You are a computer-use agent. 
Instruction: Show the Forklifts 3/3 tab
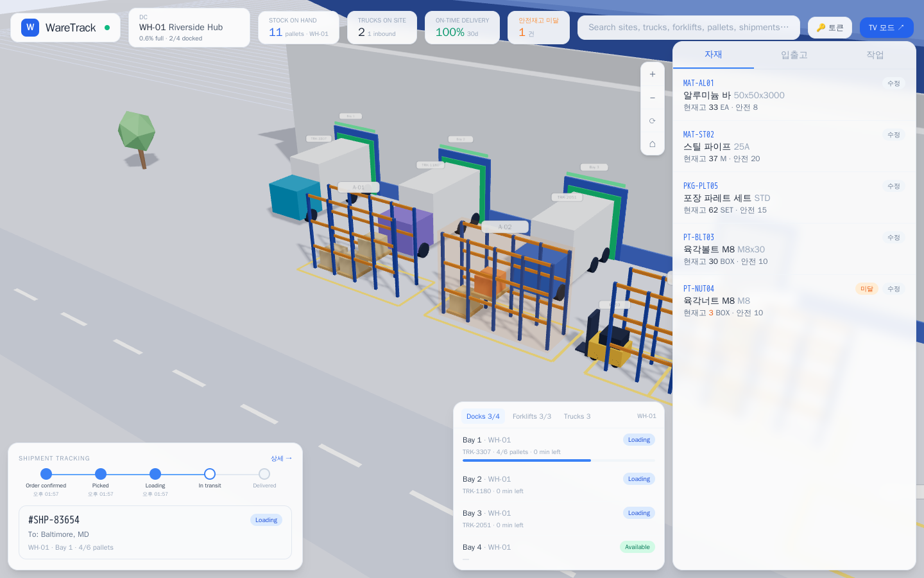coord(532,416)
